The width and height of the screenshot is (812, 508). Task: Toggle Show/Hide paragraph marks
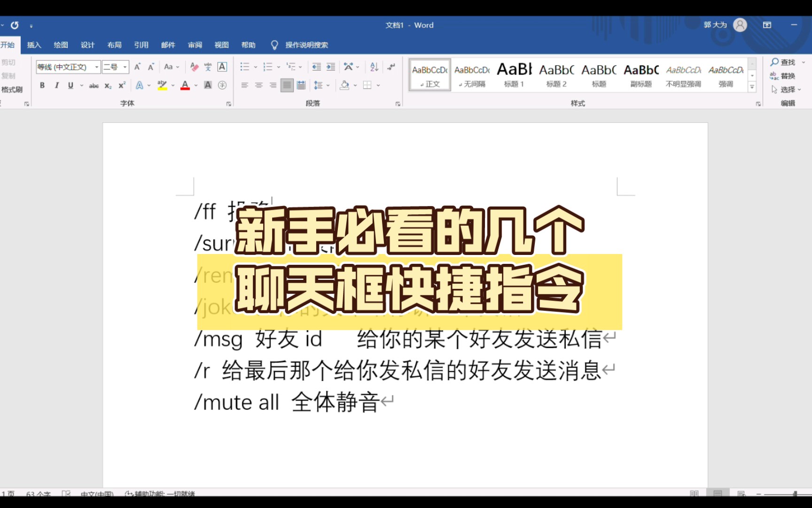(x=391, y=67)
